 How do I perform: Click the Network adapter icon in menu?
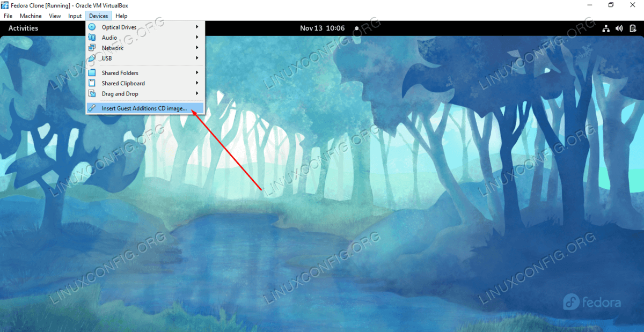[x=92, y=48]
